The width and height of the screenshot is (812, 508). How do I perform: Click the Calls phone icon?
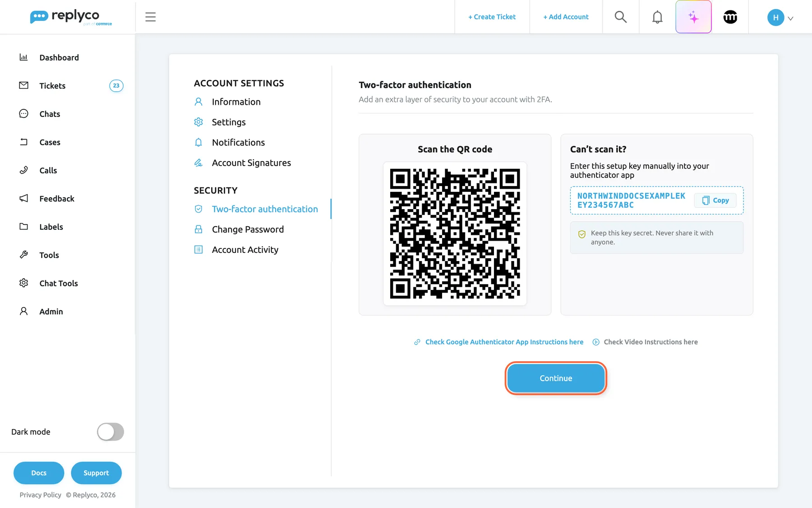23,170
